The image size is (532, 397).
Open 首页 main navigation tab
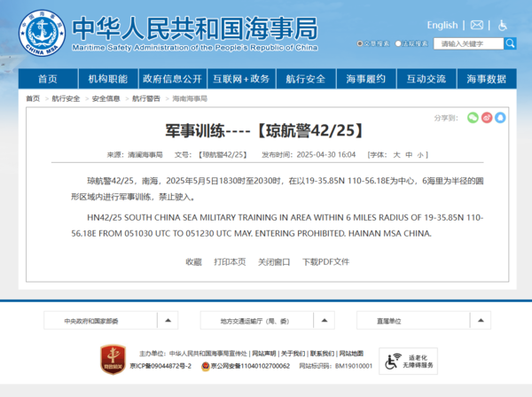(x=48, y=79)
